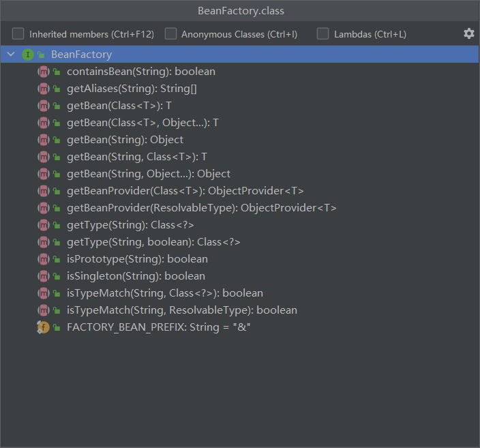Navigate to getType(String, boolean) method

click(x=153, y=242)
